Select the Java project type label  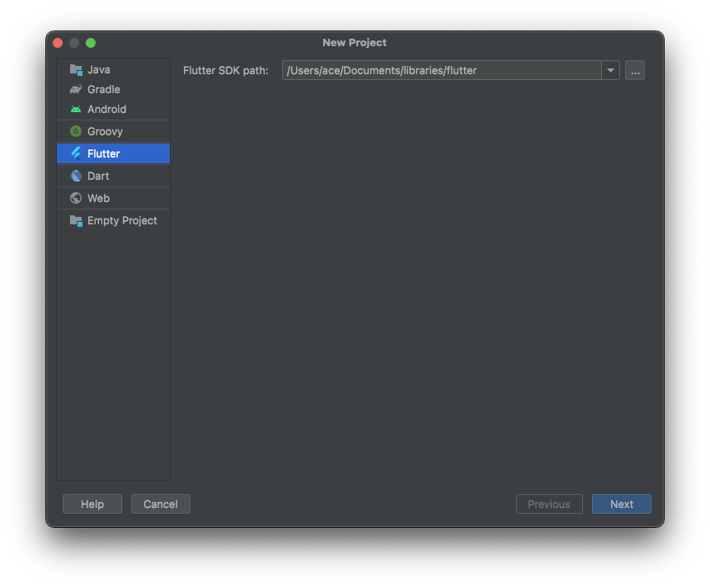(99, 70)
